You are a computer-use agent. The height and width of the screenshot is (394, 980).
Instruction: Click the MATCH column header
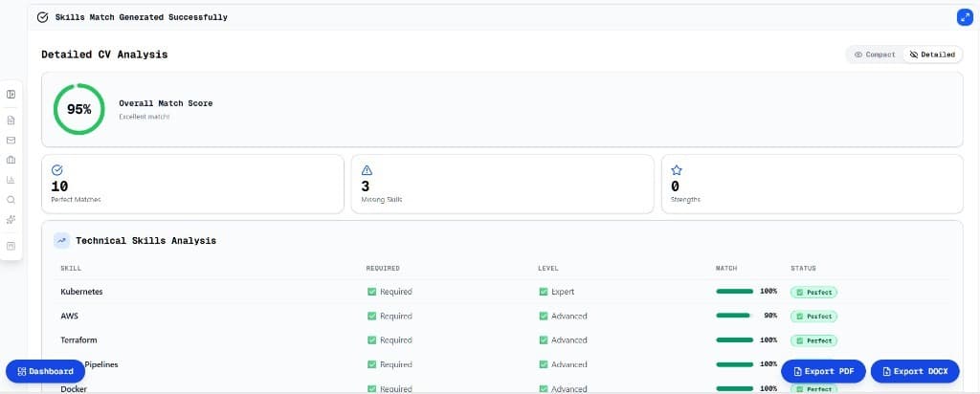pos(726,269)
